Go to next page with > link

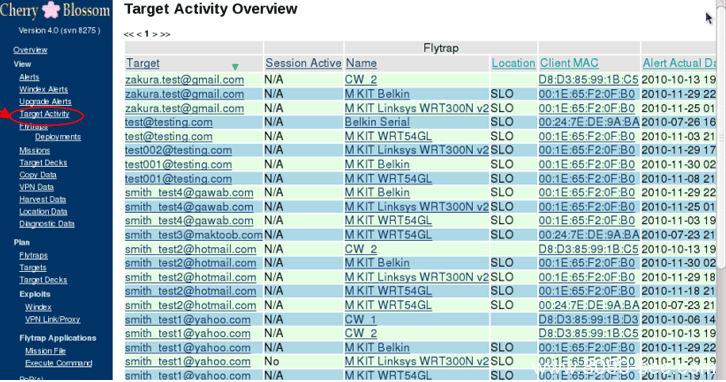pyautogui.click(x=155, y=34)
